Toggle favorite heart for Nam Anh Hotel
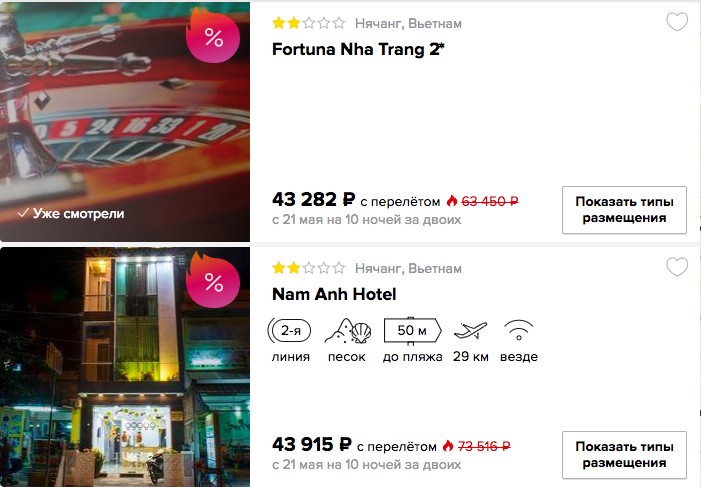 pos(677,267)
